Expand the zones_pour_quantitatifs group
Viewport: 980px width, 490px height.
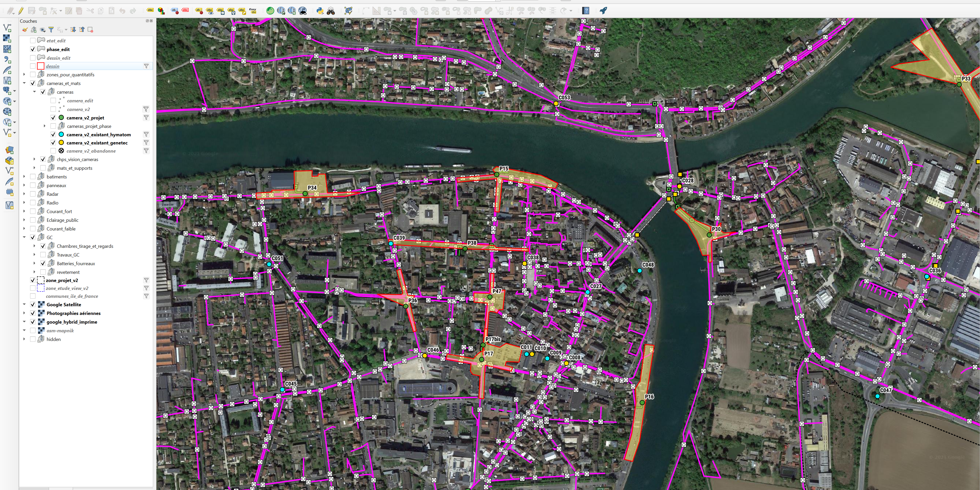(24, 75)
